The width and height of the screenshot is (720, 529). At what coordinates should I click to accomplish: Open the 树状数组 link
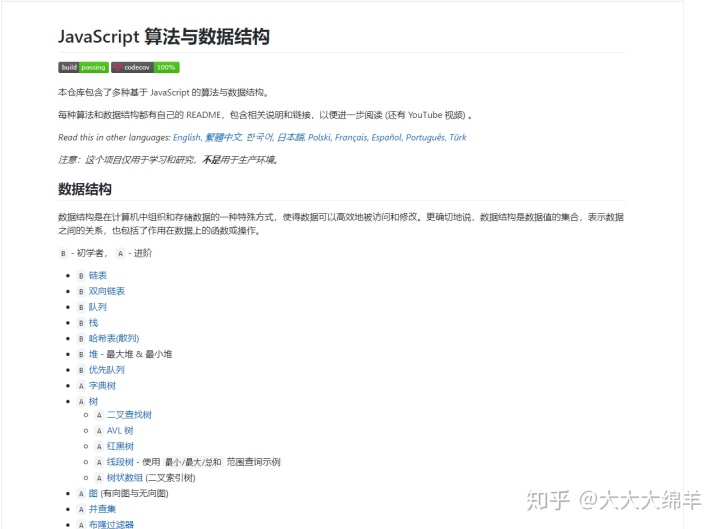pos(124,478)
